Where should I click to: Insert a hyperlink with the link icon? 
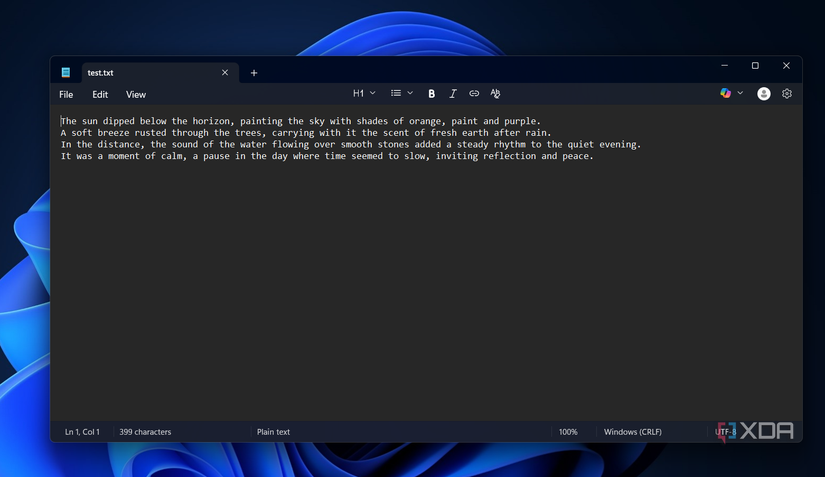point(474,94)
